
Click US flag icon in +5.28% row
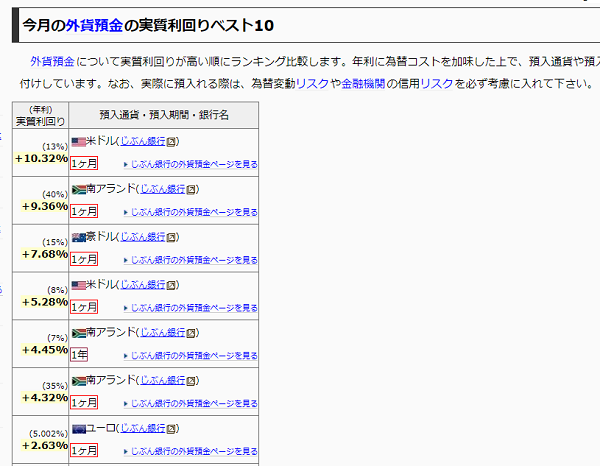(78, 286)
